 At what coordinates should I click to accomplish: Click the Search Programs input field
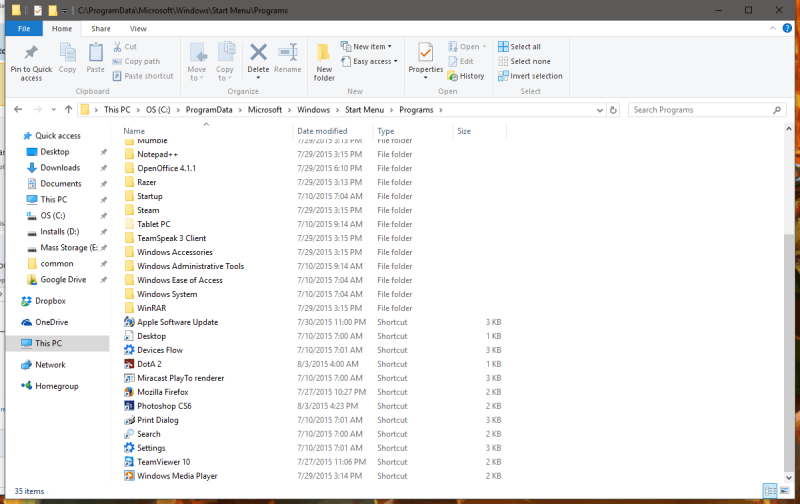coord(701,110)
